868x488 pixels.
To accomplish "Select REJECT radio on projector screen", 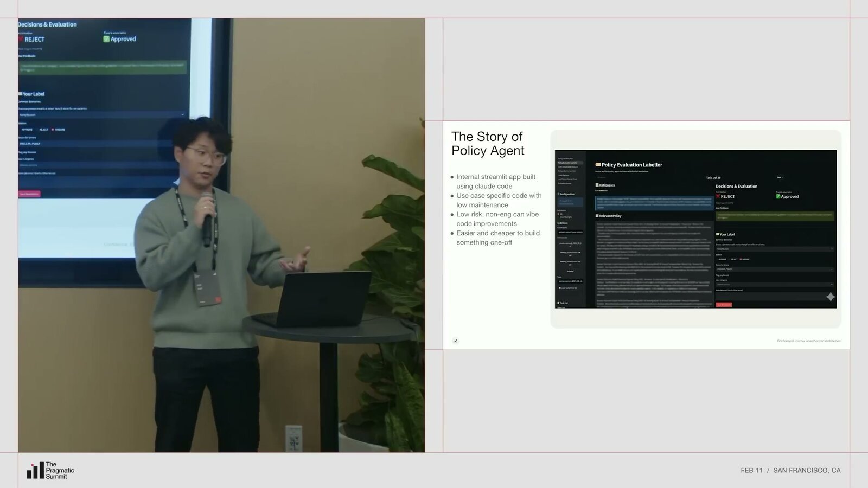I will coord(42,130).
